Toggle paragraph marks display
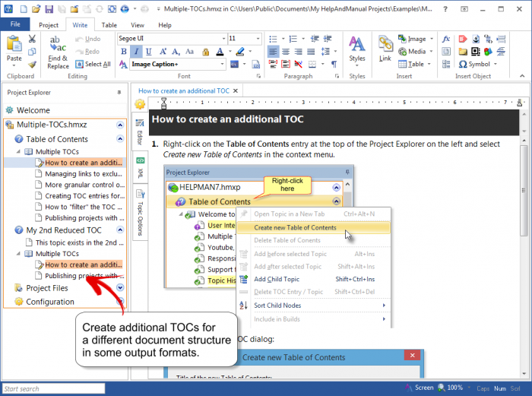The image size is (532, 396). [x=334, y=64]
